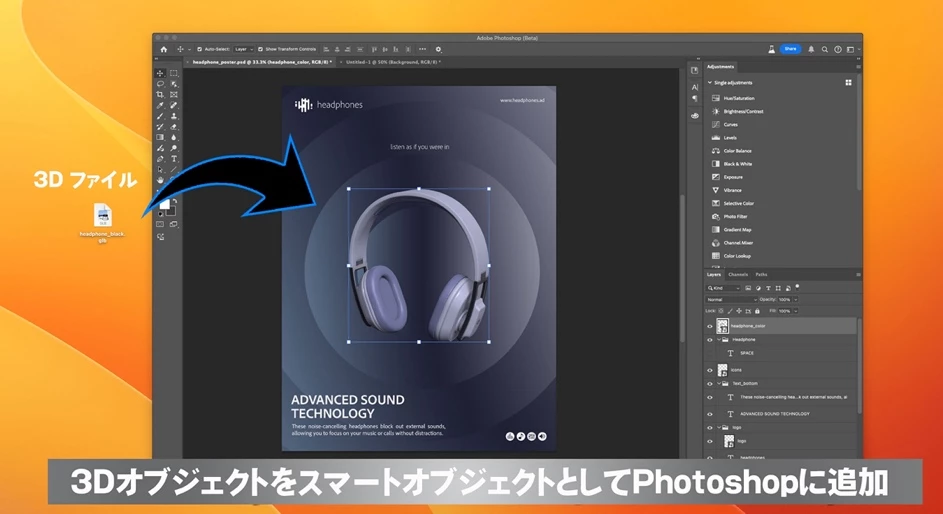The height and width of the screenshot is (514, 943).
Task: Open the Search icon in the top bar
Action: pos(825,49)
